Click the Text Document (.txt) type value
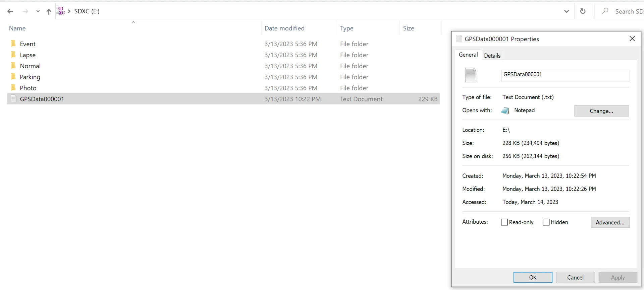644x290 pixels. coord(528,97)
